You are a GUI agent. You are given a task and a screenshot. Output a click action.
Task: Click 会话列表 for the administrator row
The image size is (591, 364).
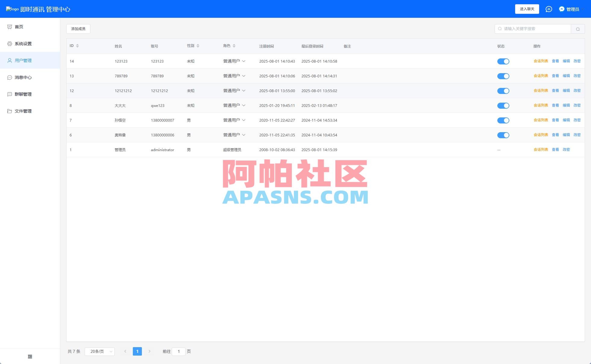[x=541, y=149]
